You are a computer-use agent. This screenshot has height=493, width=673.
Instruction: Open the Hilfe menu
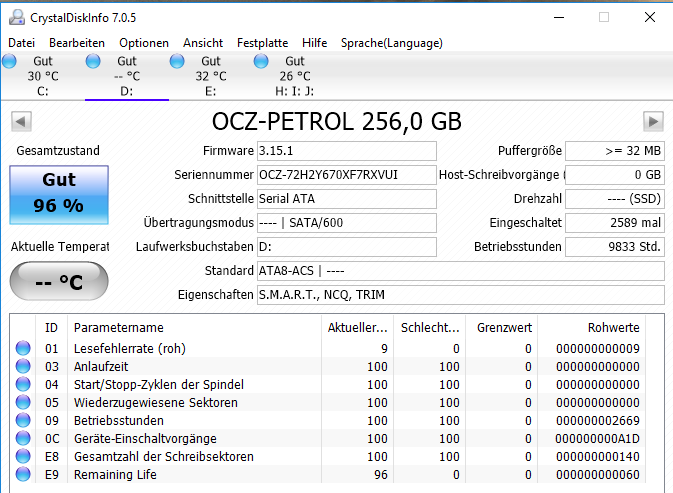[314, 43]
